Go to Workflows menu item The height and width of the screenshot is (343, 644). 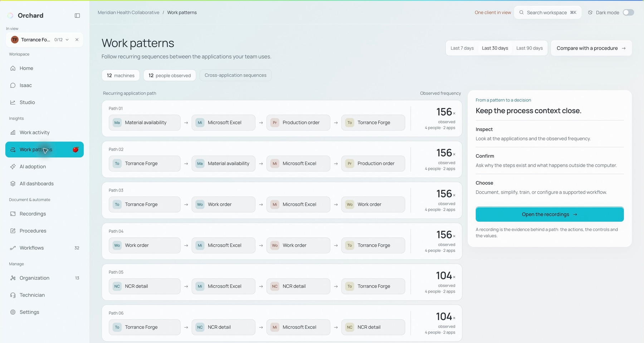pos(45,248)
